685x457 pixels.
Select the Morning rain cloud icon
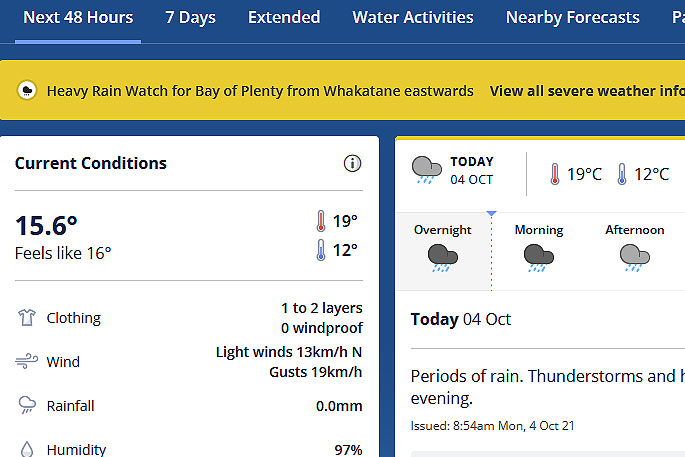[539, 258]
